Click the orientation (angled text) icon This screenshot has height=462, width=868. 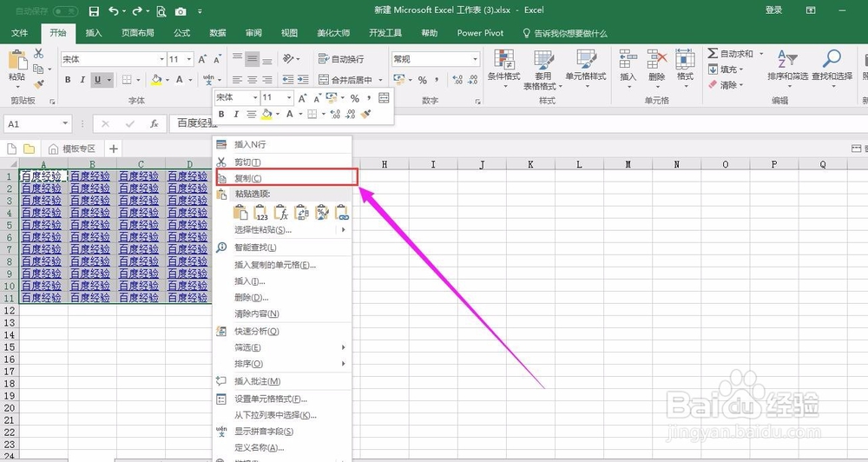pyautogui.click(x=288, y=59)
